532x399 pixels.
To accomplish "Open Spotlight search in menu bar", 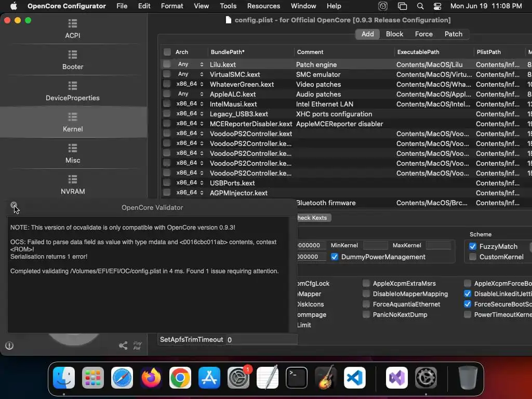I will 420,6.
